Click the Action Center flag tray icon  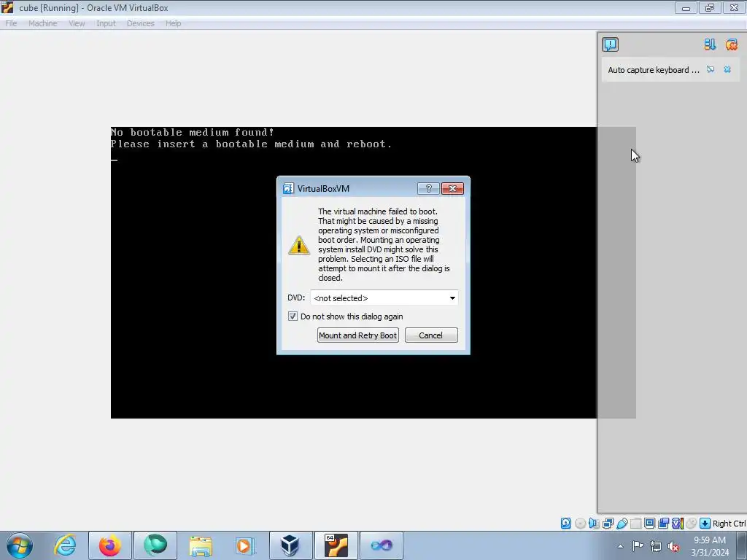pyautogui.click(x=638, y=546)
